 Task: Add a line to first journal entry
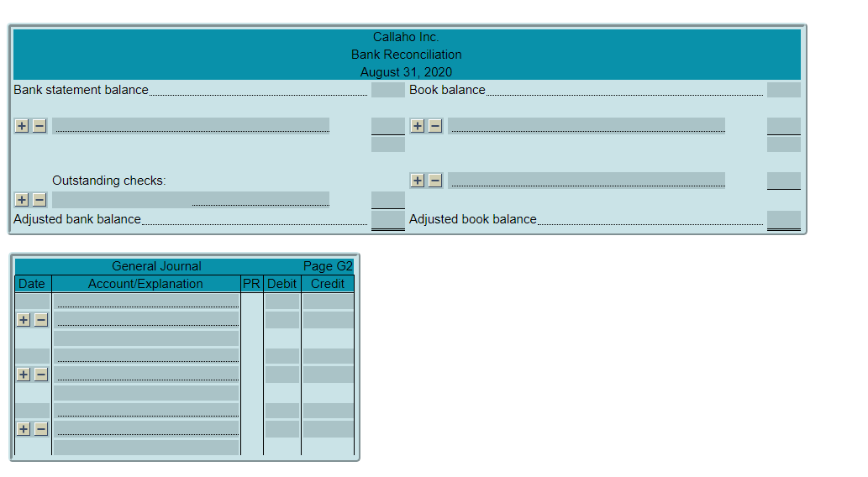(24, 320)
